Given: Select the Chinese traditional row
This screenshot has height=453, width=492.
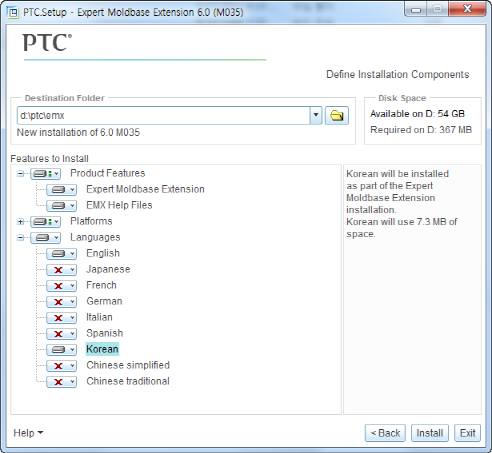Looking at the screenshot, I should (x=128, y=381).
